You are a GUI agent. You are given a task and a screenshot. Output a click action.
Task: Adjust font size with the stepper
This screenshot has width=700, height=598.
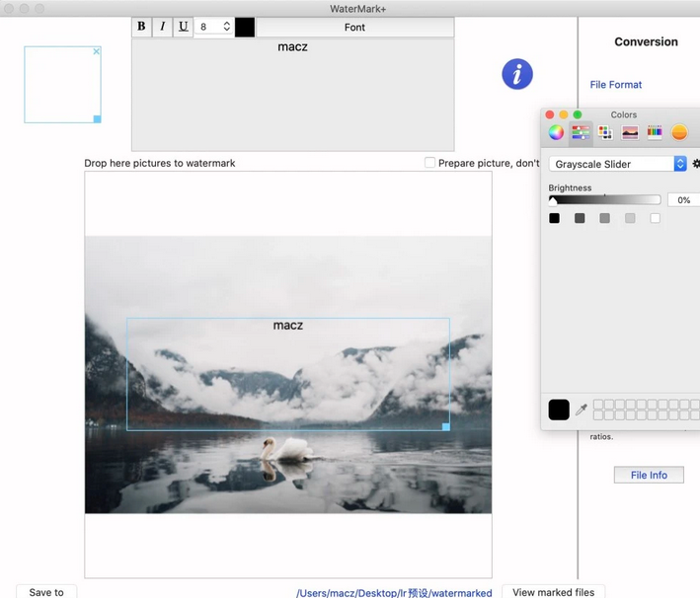point(226,27)
